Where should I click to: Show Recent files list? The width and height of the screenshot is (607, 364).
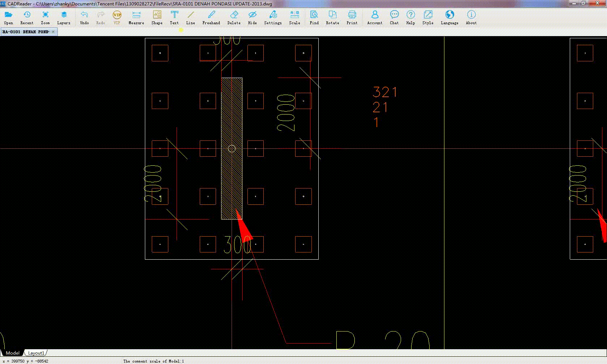[x=27, y=17]
